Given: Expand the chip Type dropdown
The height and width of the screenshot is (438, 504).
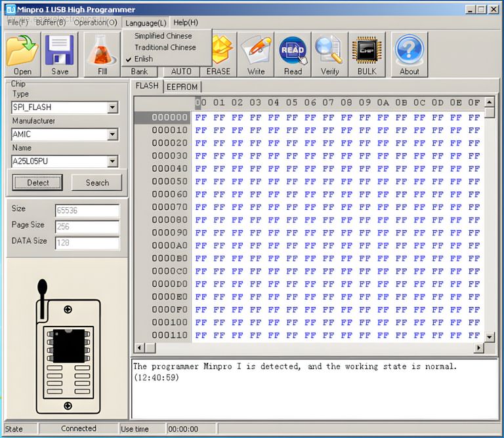Looking at the screenshot, I should click(112, 107).
